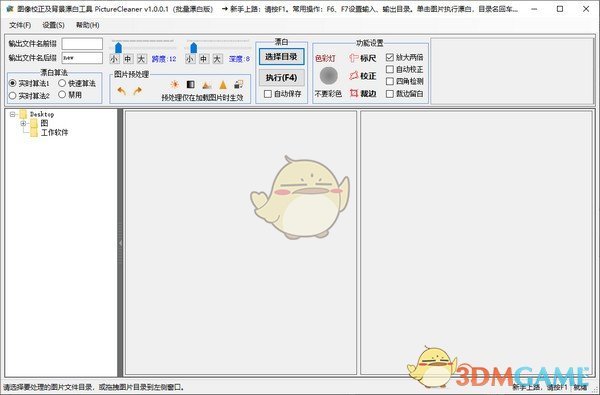Screen dimensions: 600x395
Task: Click the mountain sharpen preprocessing icon
Action: pyautogui.click(x=207, y=85)
